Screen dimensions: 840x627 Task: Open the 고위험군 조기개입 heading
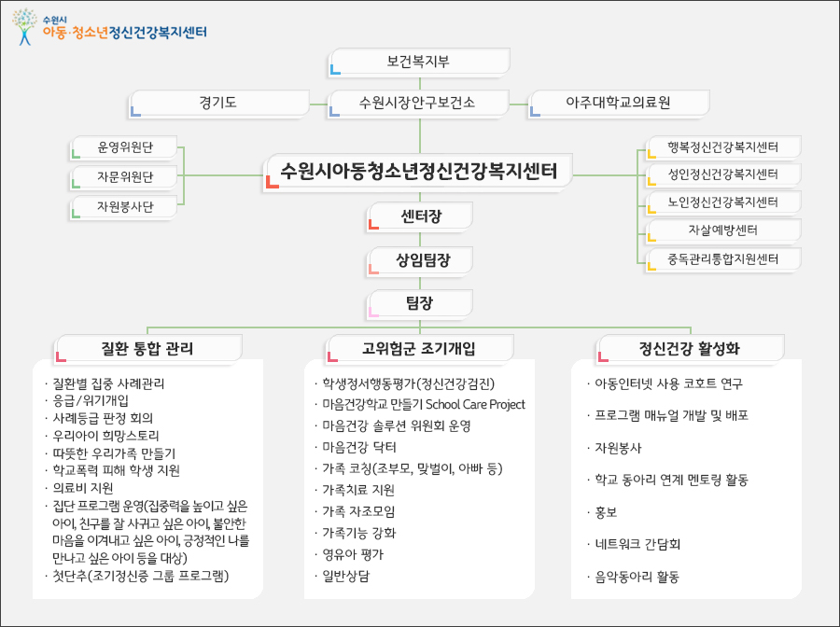[419, 349]
